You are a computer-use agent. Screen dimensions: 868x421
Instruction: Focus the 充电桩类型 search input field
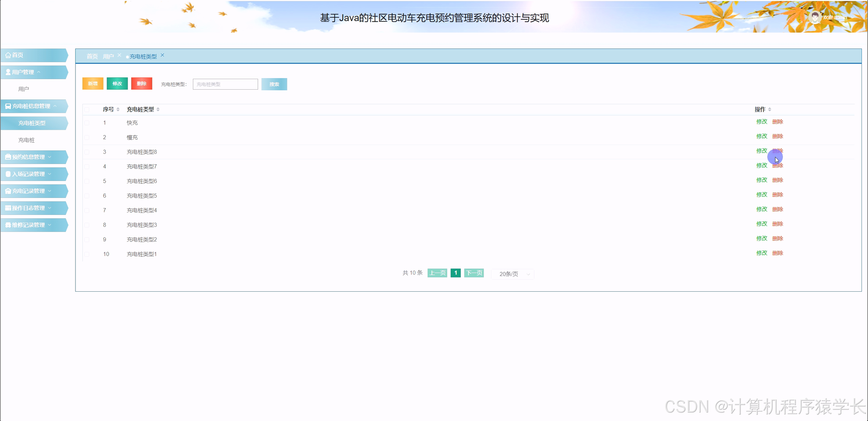tap(225, 84)
